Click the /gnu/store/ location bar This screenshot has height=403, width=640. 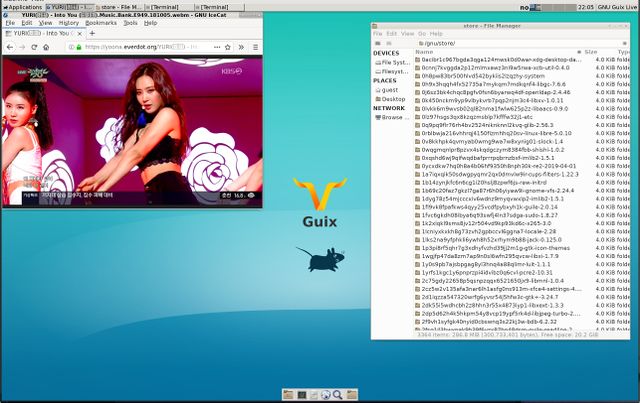(x=518, y=43)
